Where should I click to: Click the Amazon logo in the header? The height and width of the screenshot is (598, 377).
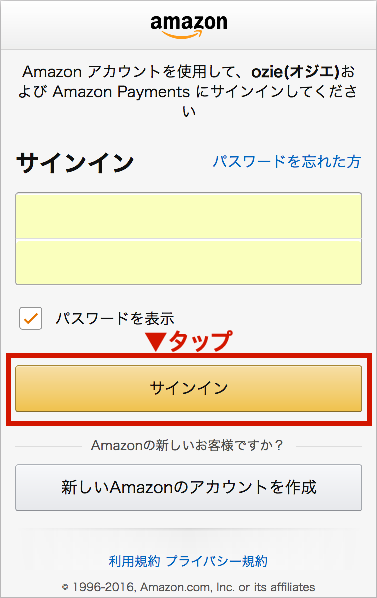(189, 26)
